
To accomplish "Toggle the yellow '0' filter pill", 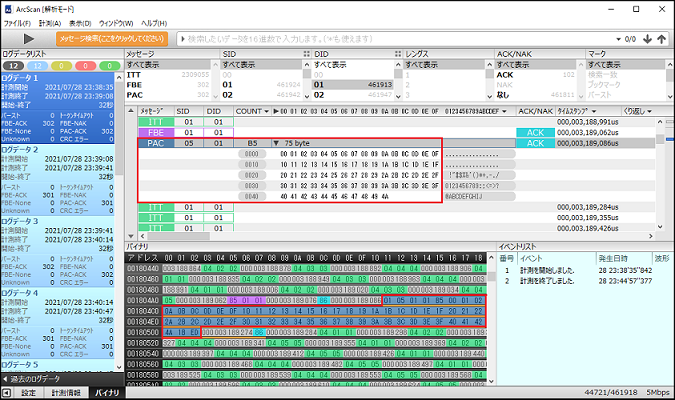I will point(62,66).
